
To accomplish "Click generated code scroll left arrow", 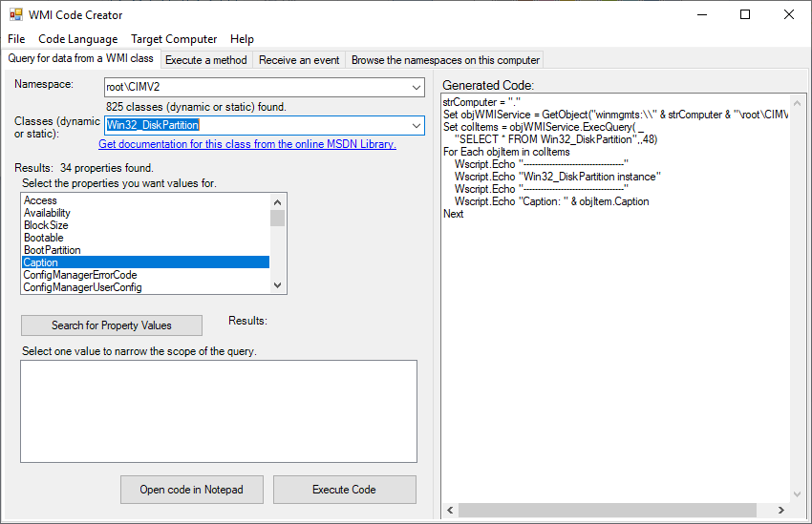I will pos(450,510).
